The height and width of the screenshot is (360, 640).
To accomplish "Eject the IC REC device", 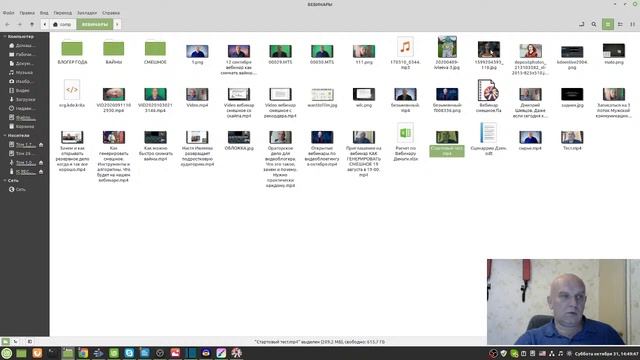I will coord(41,172).
